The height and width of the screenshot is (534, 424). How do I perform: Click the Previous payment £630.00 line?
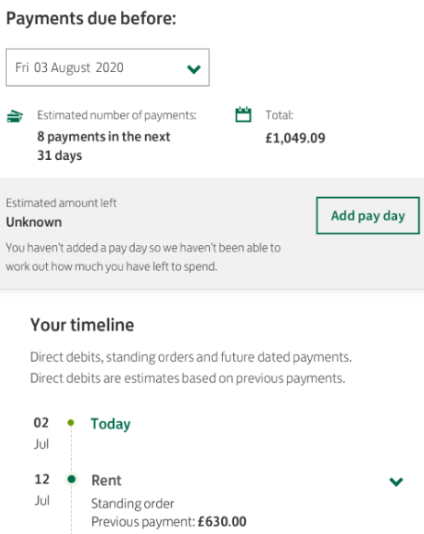(x=169, y=521)
